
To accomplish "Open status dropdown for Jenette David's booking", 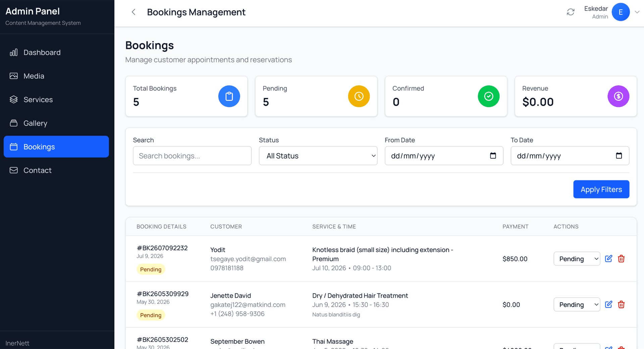I will (x=577, y=304).
